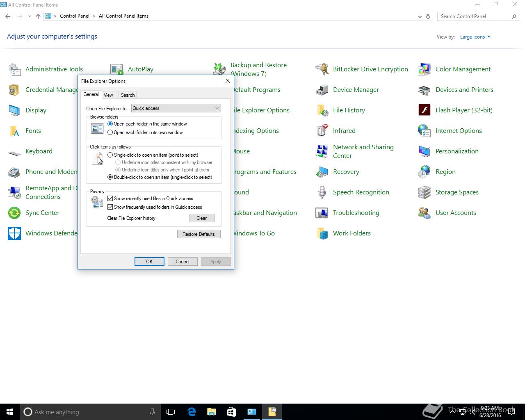Close the File Explorer Options dialog
525x420 pixels.
228,81
